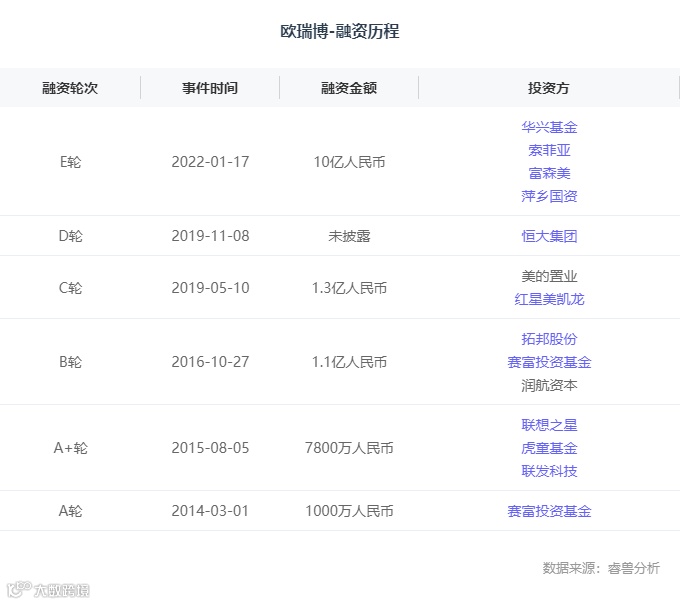Select the E轮 round cell

click(x=70, y=162)
